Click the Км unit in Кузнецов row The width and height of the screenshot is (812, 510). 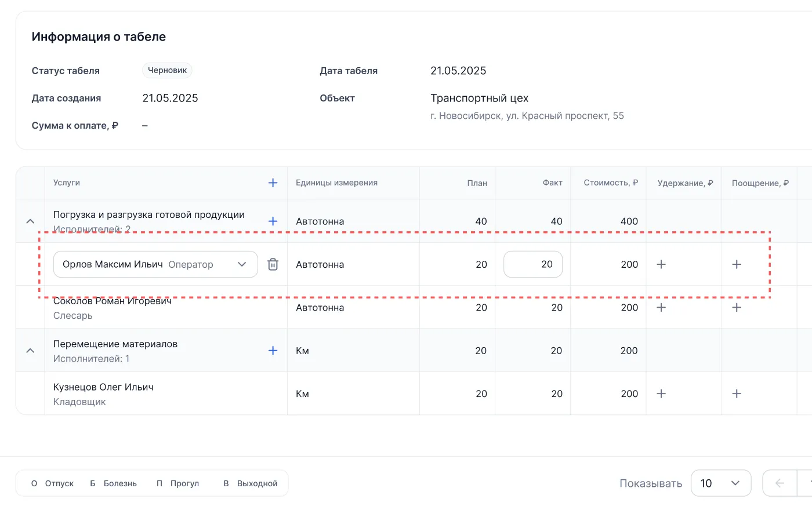pyautogui.click(x=302, y=394)
